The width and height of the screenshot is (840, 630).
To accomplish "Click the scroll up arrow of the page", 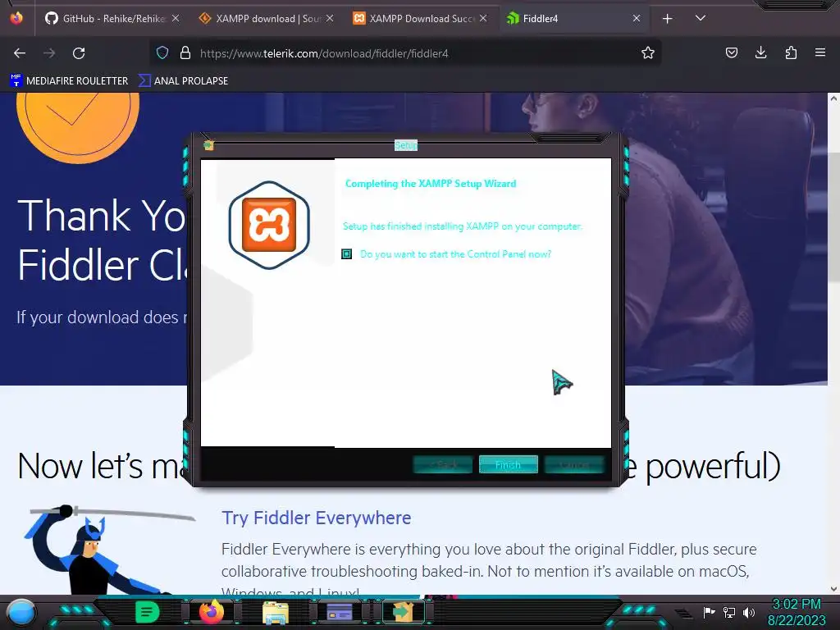I will point(833,98).
